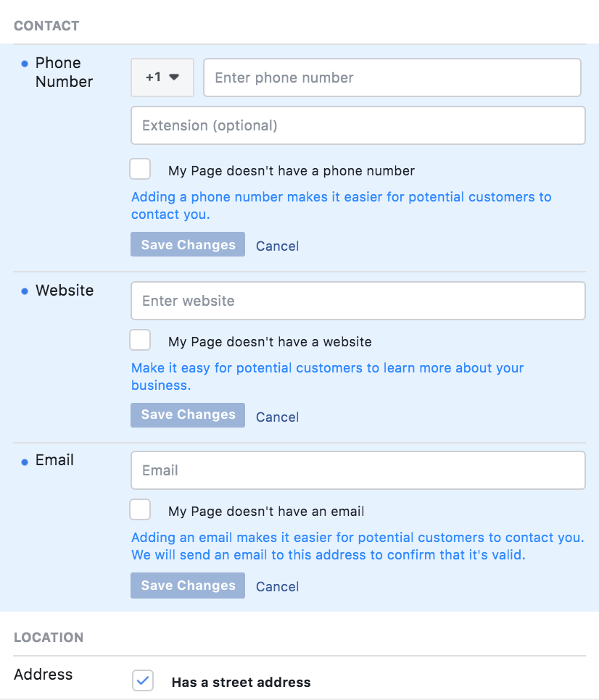Check 'My Page doesn't have a website'
Image resolution: width=599 pixels, height=700 pixels.
coord(140,340)
